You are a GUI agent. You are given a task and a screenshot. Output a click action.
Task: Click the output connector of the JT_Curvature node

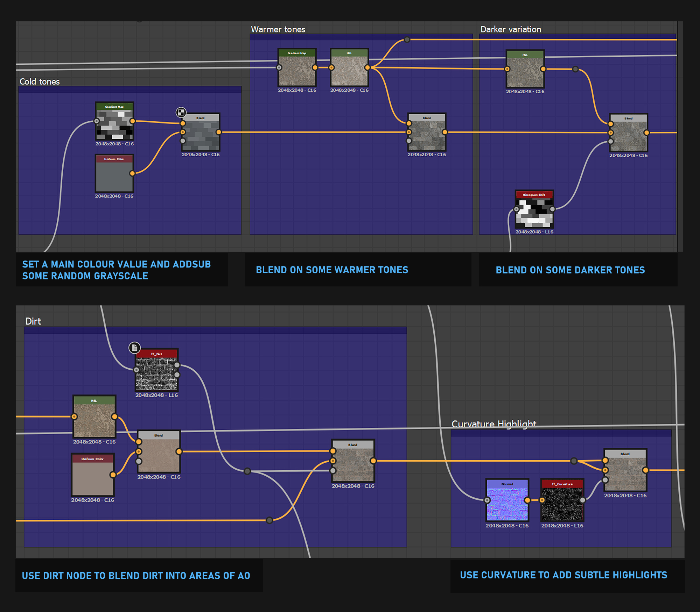pyautogui.click(x=582, y=500)
